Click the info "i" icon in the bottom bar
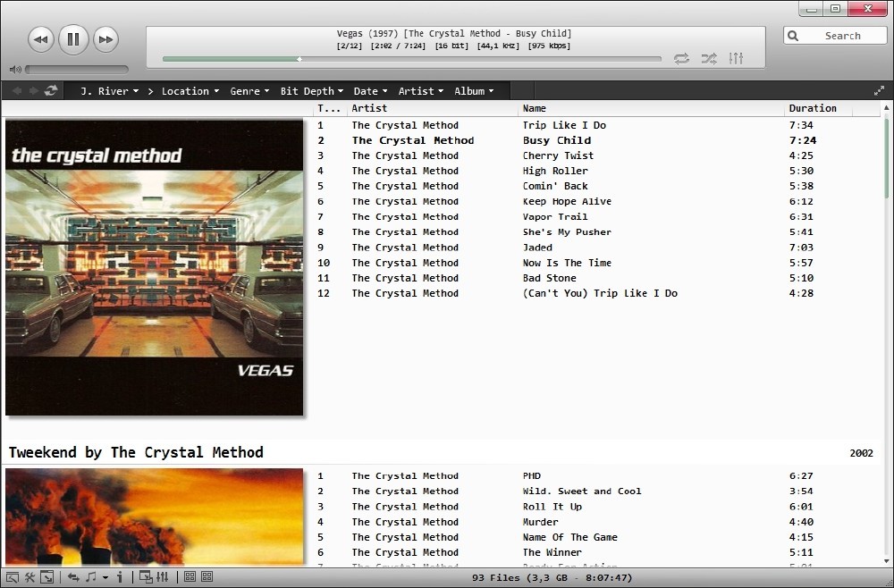This screenshot has height=588, width=894. coord(120,577)
